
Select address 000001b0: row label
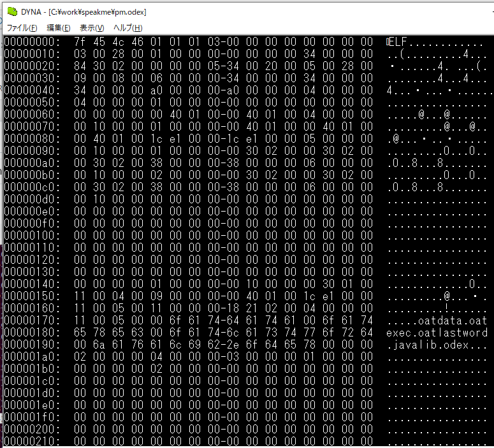click(32, 368)
